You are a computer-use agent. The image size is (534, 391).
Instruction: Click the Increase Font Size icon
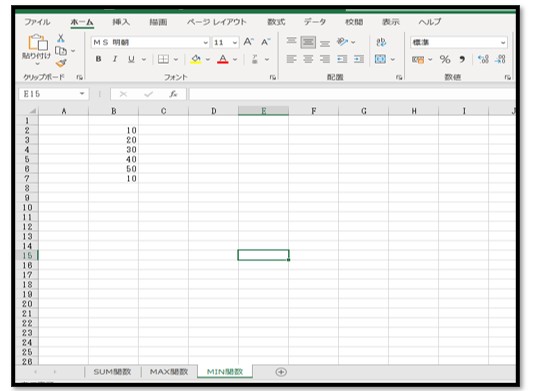click(x=248, y=42)
